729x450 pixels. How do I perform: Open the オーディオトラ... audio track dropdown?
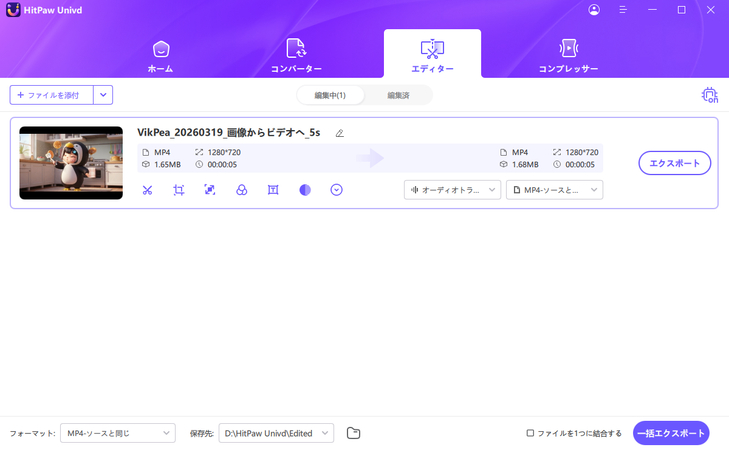(452, 190)
